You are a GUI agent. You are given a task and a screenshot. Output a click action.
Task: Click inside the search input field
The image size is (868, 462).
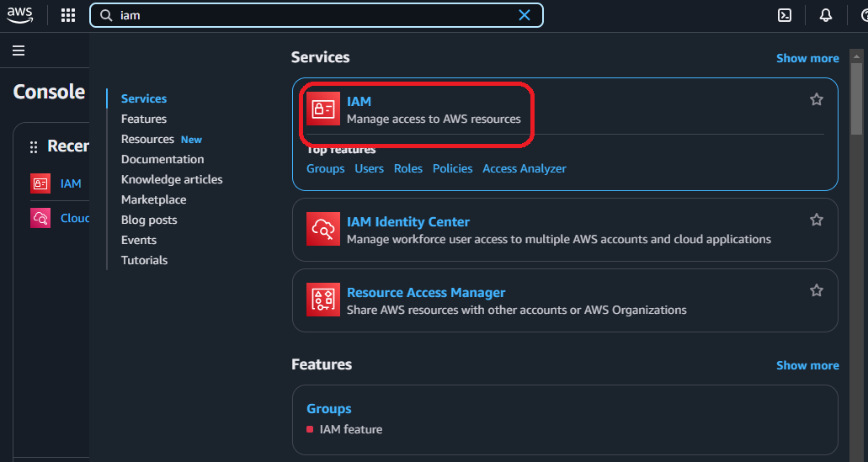tap(312, 15)
